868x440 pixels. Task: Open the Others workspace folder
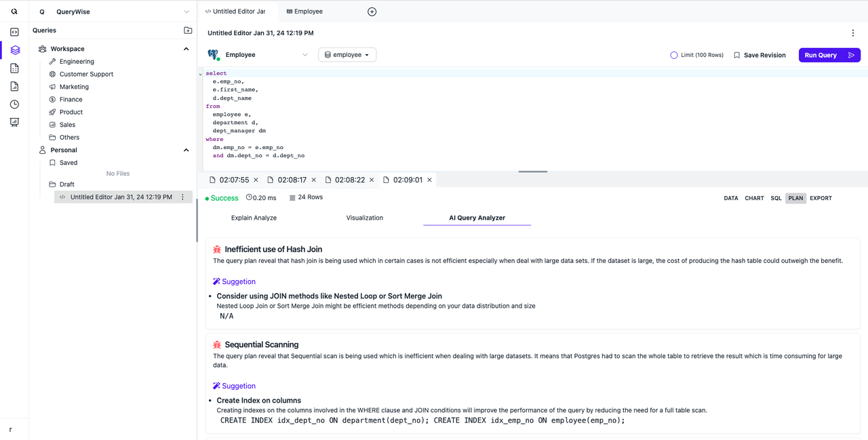(69, 138)
